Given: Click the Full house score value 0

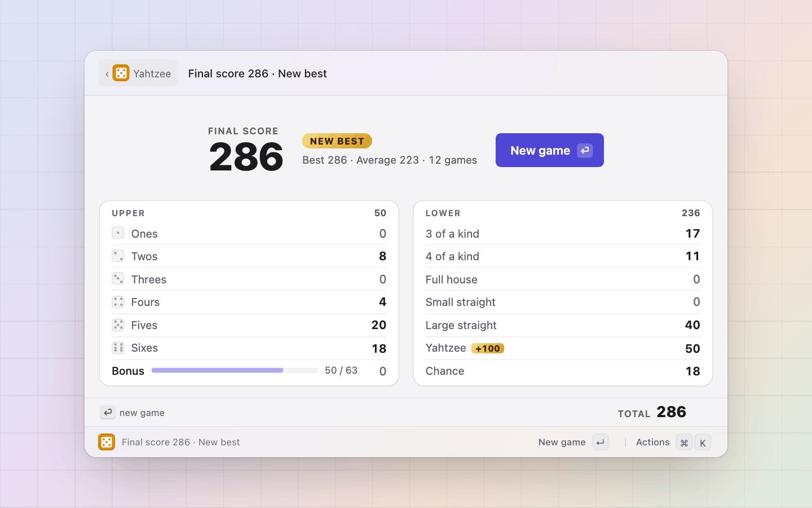Looking at the screenshot, I should [x=696, y=279].
